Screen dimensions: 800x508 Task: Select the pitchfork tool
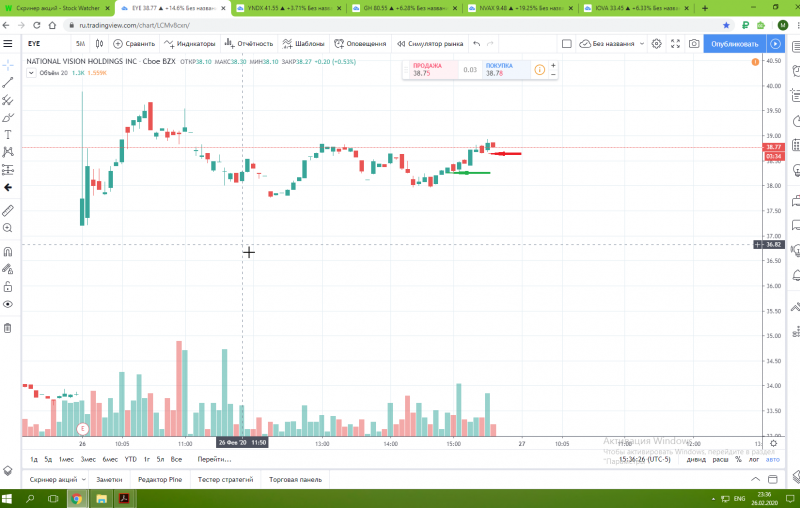pos(8,100)
